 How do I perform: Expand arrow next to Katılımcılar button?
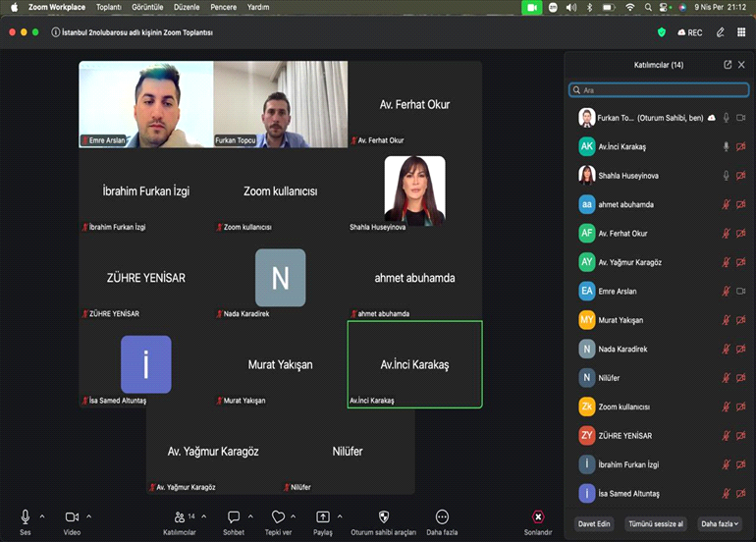click(204, 516)
